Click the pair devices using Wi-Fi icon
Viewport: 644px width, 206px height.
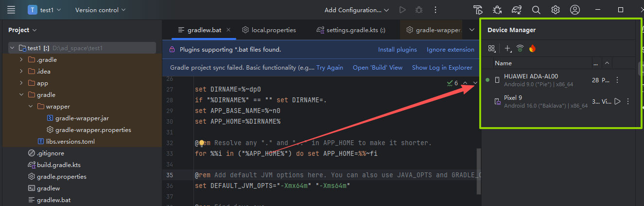point(520,48)
